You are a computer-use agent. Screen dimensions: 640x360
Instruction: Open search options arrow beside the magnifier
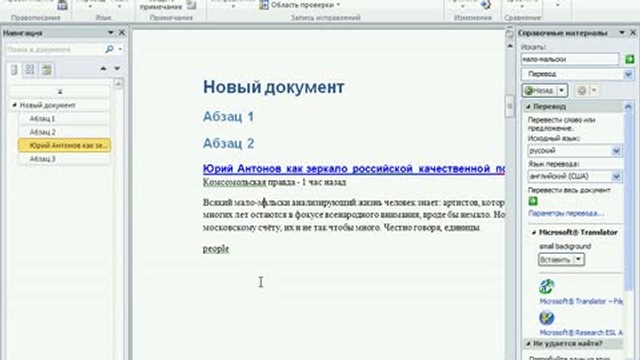pyautogui.click(x=120, y=49)
